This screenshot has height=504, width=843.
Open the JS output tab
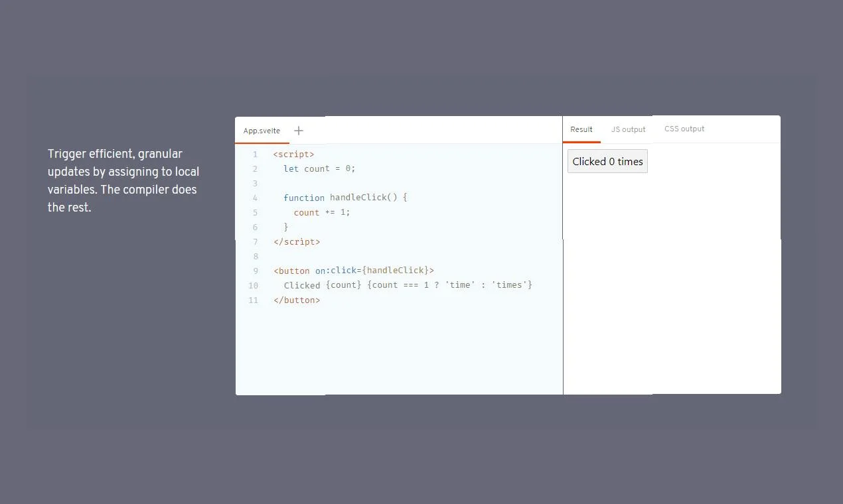(x=628, y=129)
